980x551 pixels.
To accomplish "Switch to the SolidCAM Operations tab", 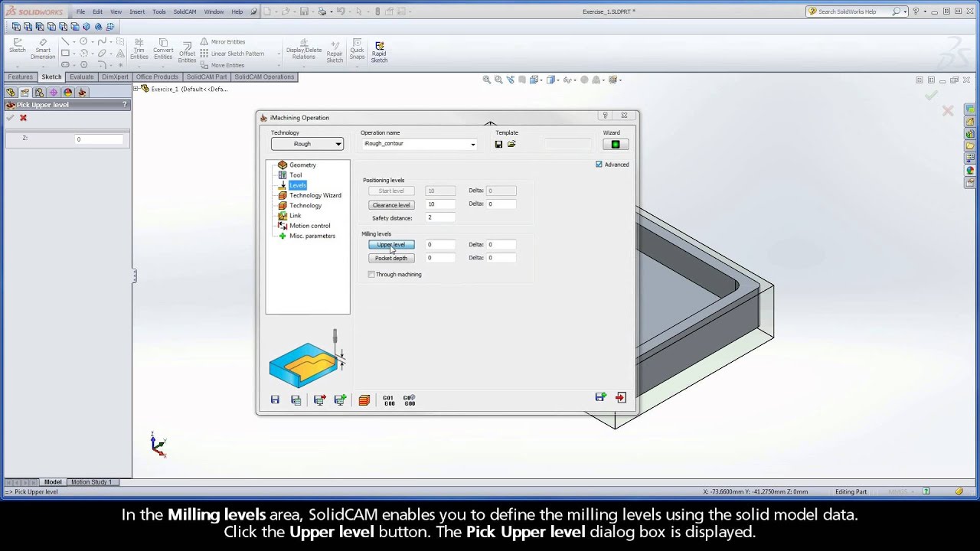I will click(264, 77).
